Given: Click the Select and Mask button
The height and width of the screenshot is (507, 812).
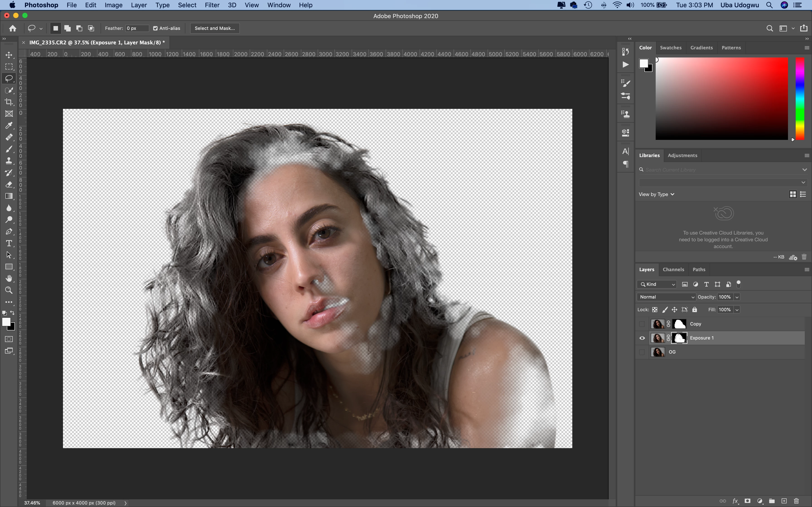Looking at the screenshot, I should pyautogui.click(x=215, y=28).
